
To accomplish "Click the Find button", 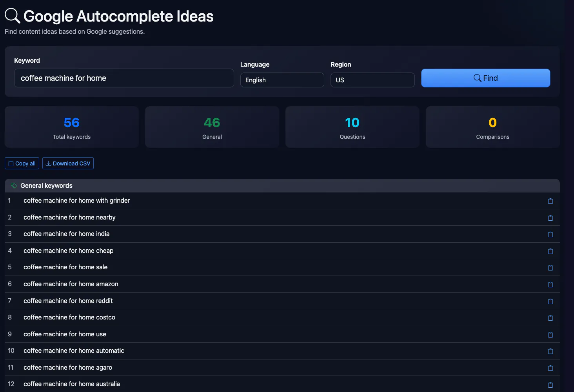I will point(486,78).
